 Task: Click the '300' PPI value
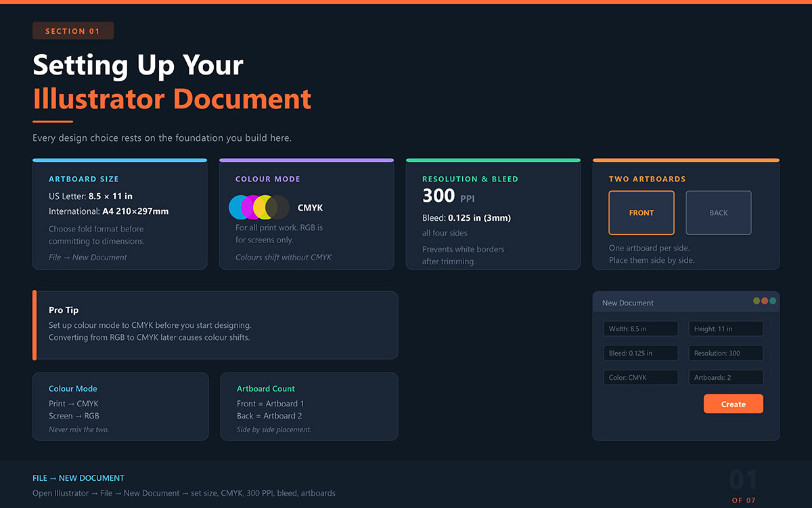click(x=438, y=196)
